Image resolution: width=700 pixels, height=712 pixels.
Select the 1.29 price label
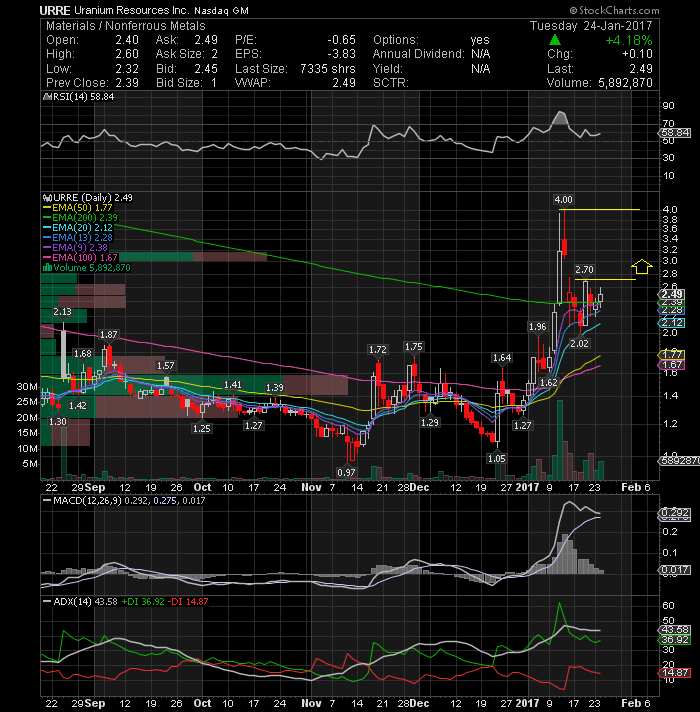429,422
